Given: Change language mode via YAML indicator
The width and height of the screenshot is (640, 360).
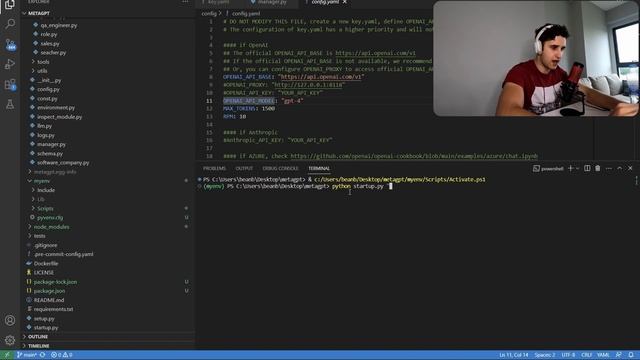Looking at the screenshot, I should point(603,355).
